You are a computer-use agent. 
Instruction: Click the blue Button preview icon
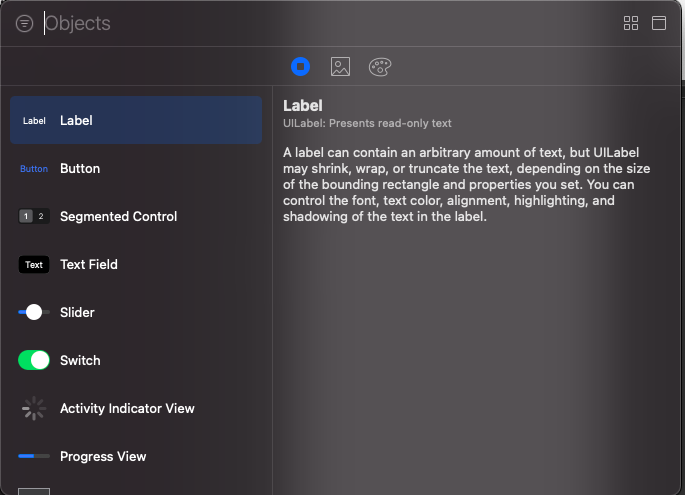pos(34,169)
